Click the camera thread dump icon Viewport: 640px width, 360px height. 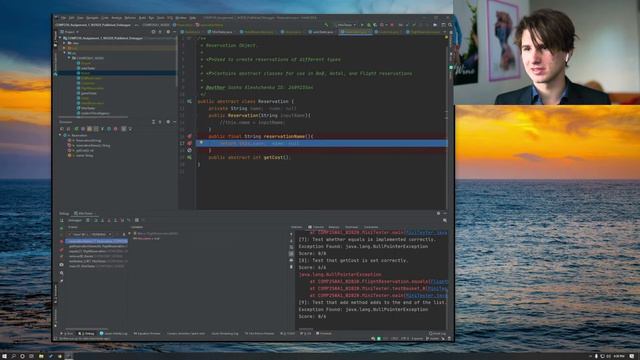(x=62, y=265)
